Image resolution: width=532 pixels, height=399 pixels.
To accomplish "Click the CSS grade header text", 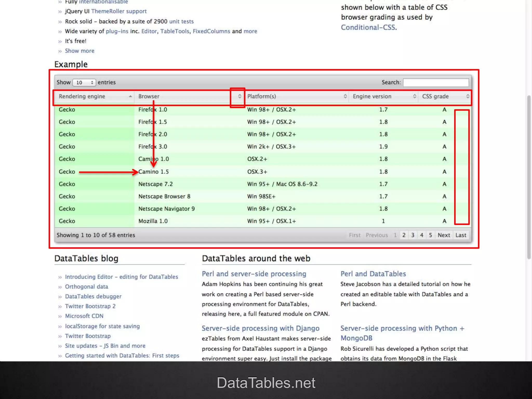I will (x=435, y=96).
